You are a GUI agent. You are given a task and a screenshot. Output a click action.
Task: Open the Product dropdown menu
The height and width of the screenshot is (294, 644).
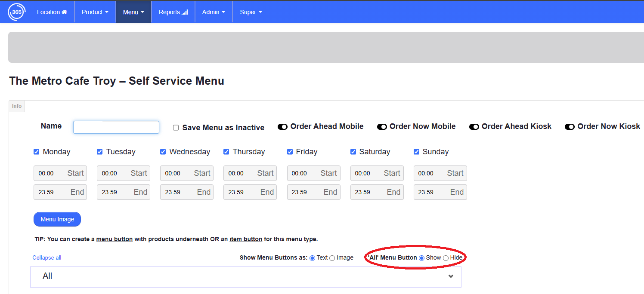(x=95, y=12)
